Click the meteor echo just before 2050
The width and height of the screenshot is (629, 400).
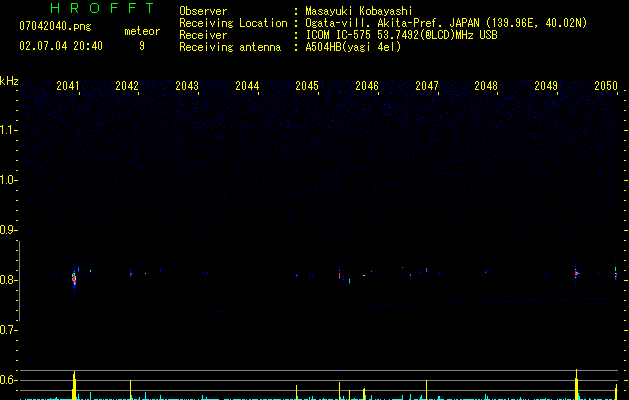pyautogui.click(x=616, y=275)
